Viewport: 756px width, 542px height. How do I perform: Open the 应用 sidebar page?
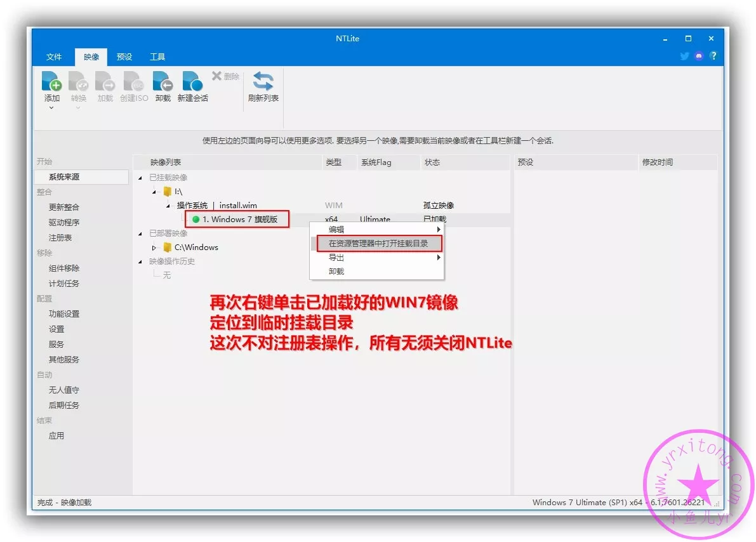click(56, 436)
